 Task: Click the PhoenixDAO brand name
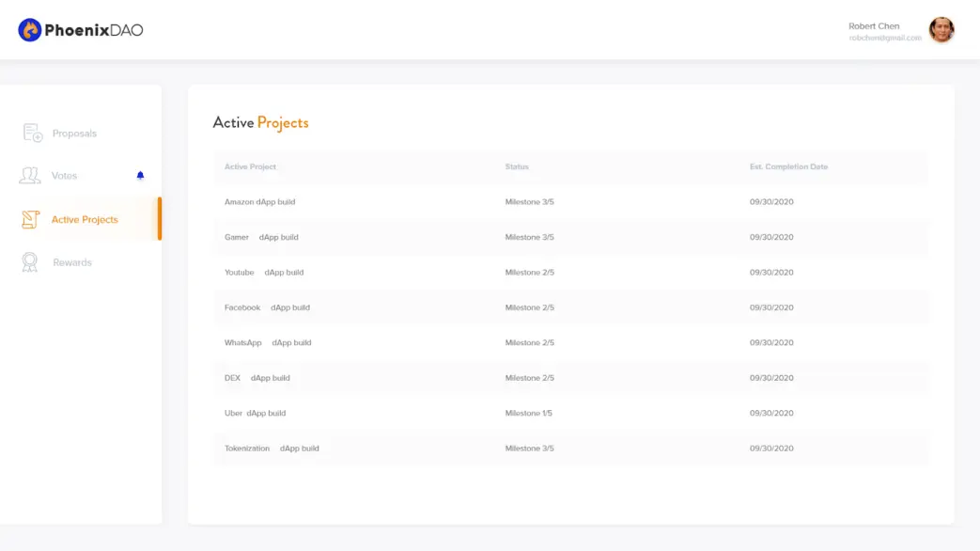(x=94, y=30)
